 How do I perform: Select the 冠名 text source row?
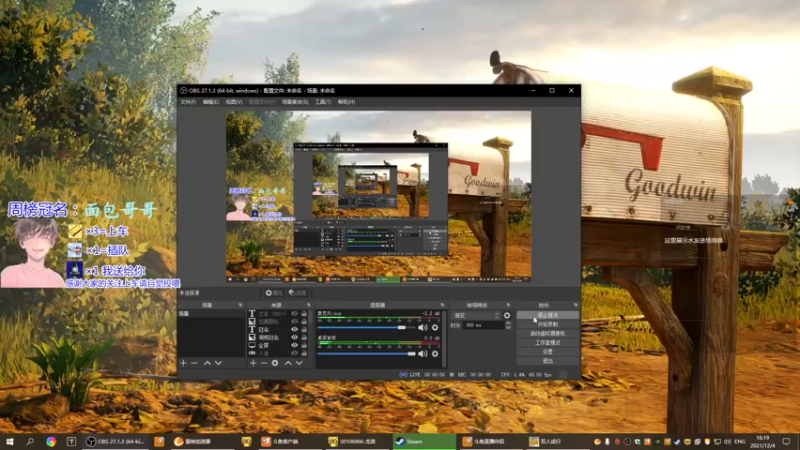point(279,330)
